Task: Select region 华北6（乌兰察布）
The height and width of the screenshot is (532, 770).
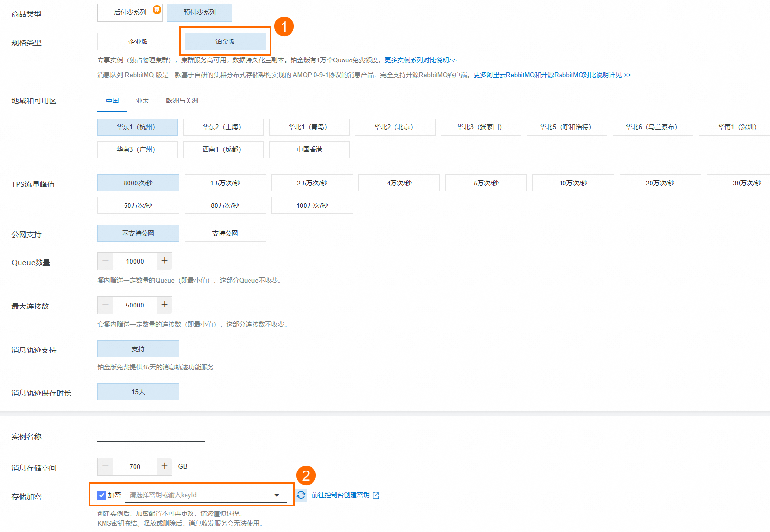Action: [x=653, y=127]
